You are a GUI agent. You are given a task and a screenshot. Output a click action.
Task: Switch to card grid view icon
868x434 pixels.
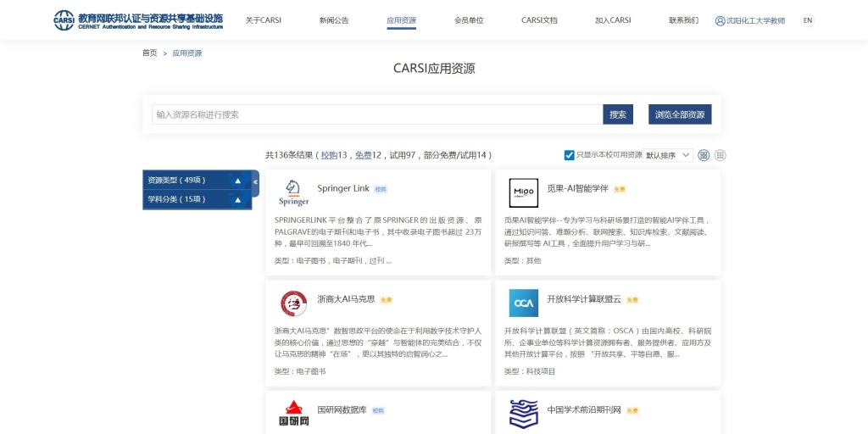pos(704,155)
